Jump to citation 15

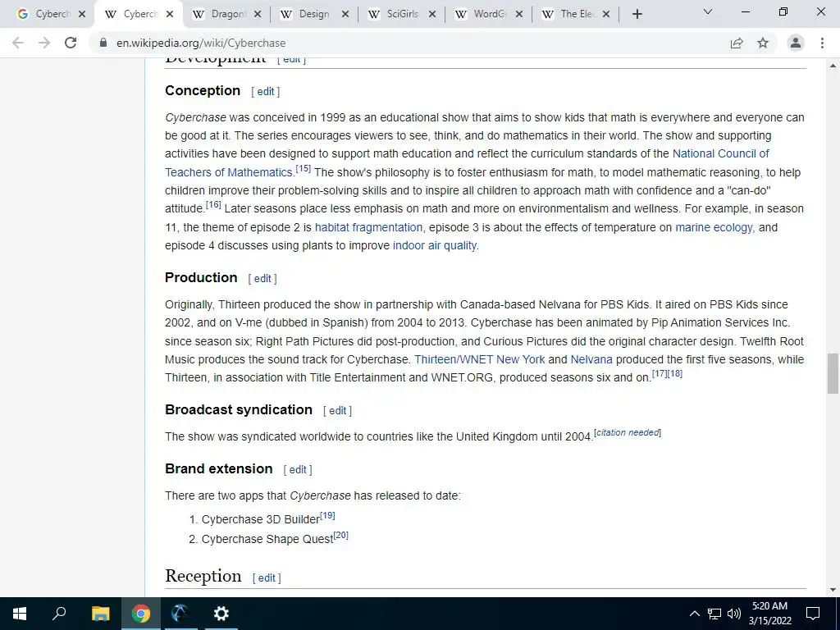(304, 169)
